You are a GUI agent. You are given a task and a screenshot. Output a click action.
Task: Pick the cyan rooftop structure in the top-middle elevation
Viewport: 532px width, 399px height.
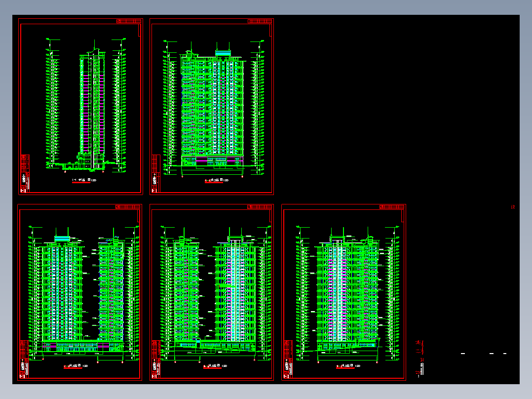[x=223, y=53]
